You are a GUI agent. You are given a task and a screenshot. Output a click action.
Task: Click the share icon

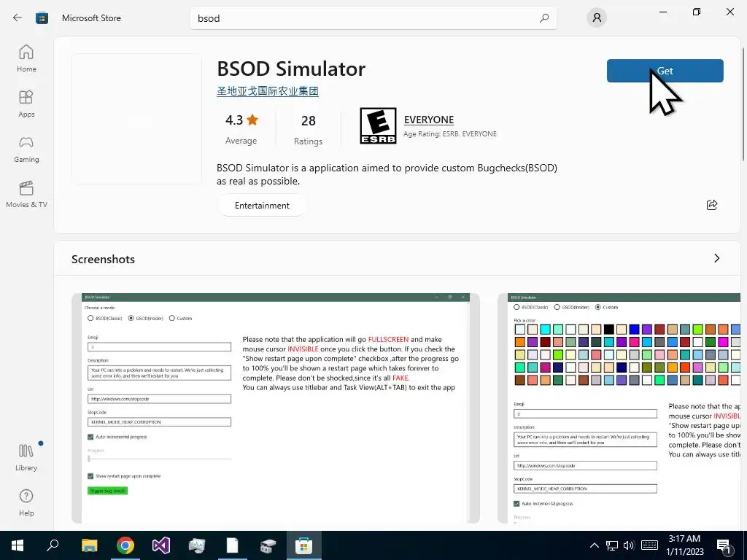[712, 205]
